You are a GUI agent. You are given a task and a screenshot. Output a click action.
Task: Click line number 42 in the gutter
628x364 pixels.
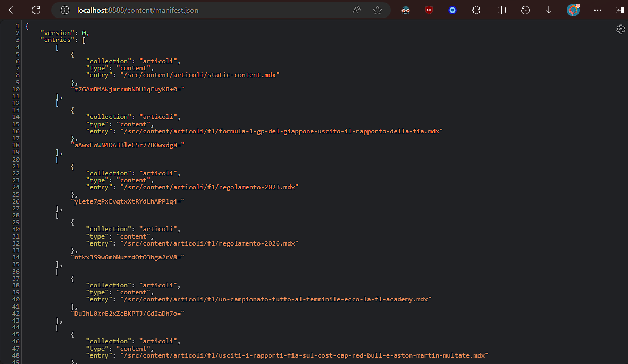[x=16, y=314]
